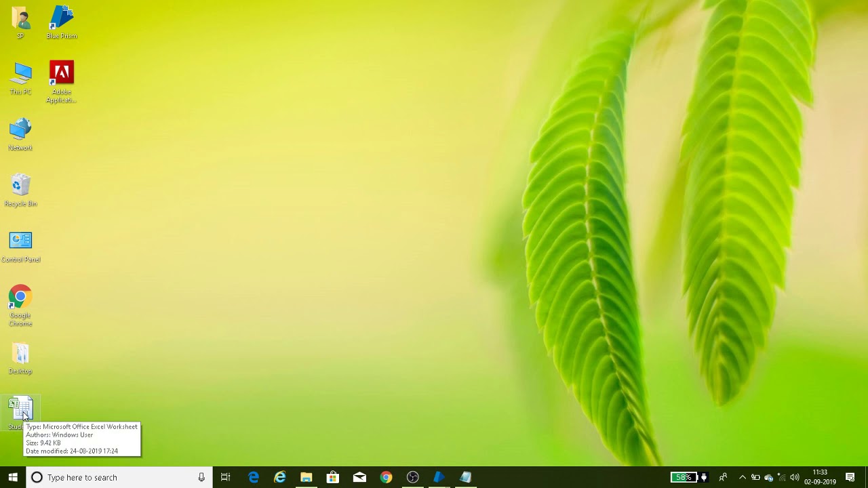Open the volume speaker control
This screenshot has height=488, width=868.
(794, 477)
